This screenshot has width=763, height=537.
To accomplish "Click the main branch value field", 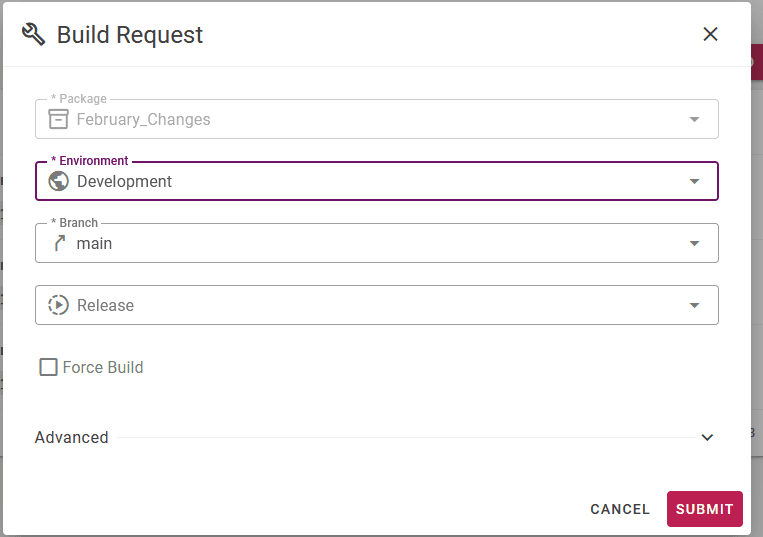I will tap(377, 243).
